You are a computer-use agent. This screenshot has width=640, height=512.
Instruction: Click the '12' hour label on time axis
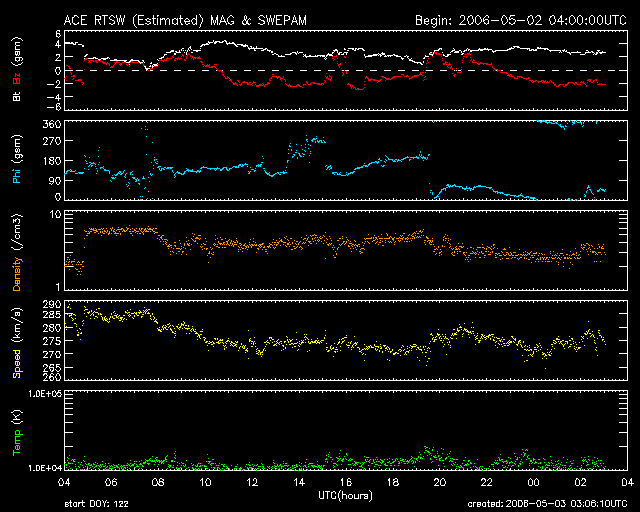point(252,483)
